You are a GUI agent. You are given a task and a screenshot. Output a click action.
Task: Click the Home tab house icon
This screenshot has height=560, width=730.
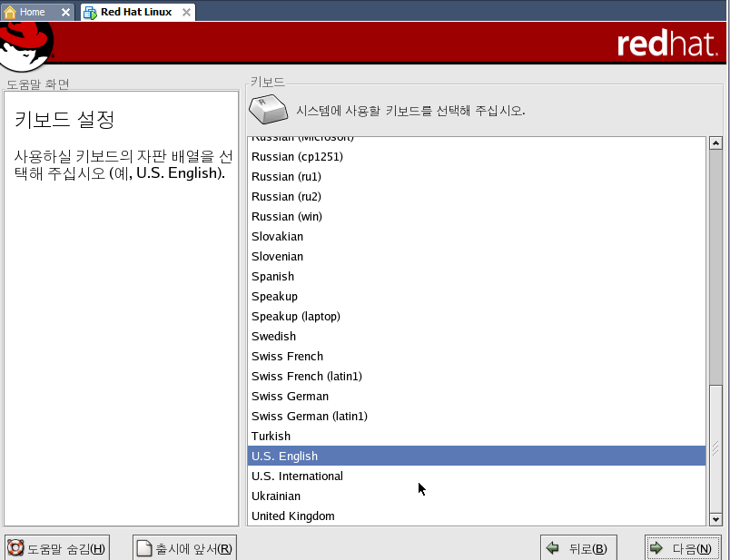tap(10, 12)
